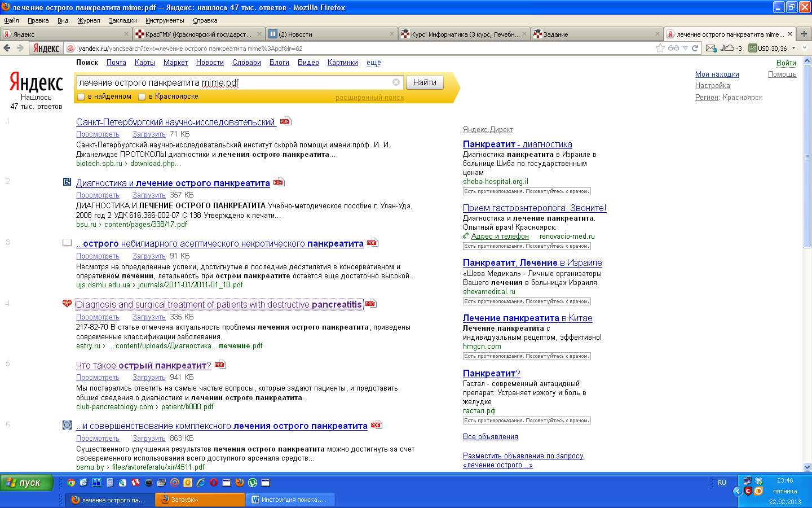This screenshot has height=508, width=812.
Task: Open reader mode glasses icon
Action: point(673,48)
